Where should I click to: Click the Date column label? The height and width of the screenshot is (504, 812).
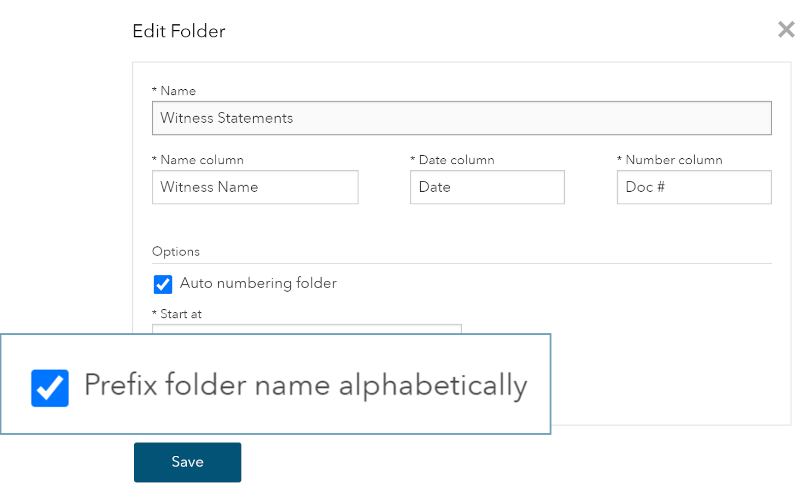pos(456,160)
